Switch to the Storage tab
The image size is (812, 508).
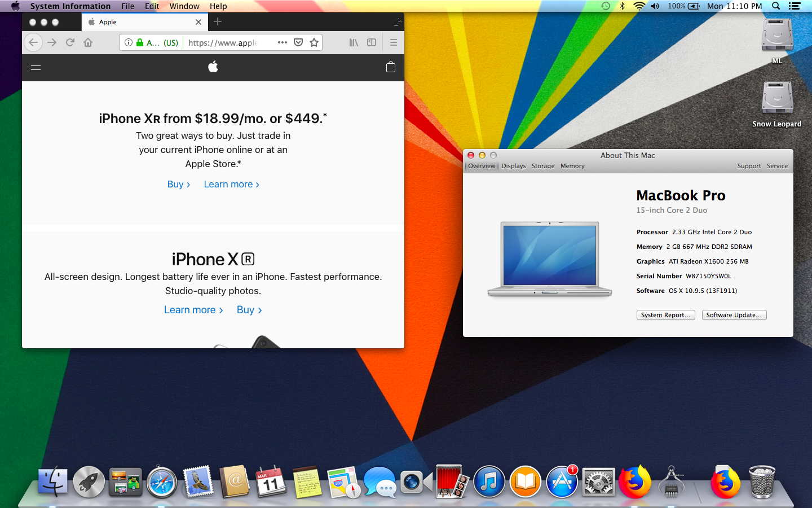tap(543, 166)
